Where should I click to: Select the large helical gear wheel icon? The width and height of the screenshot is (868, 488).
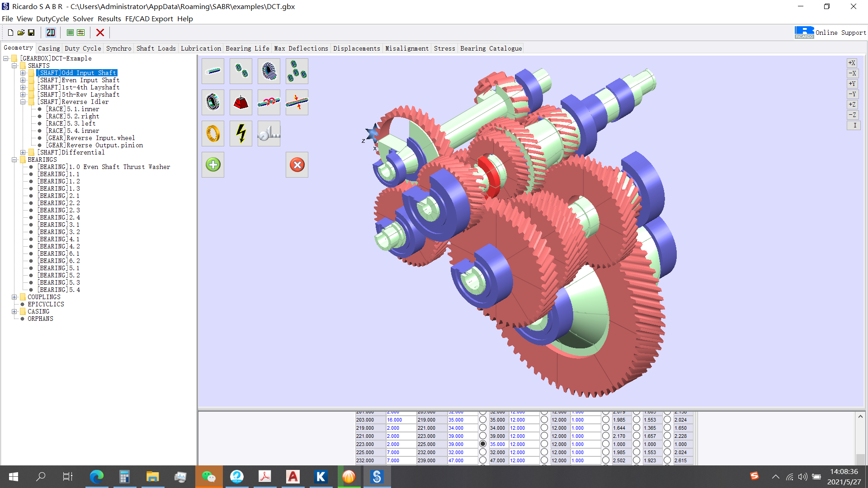(269, 71)
